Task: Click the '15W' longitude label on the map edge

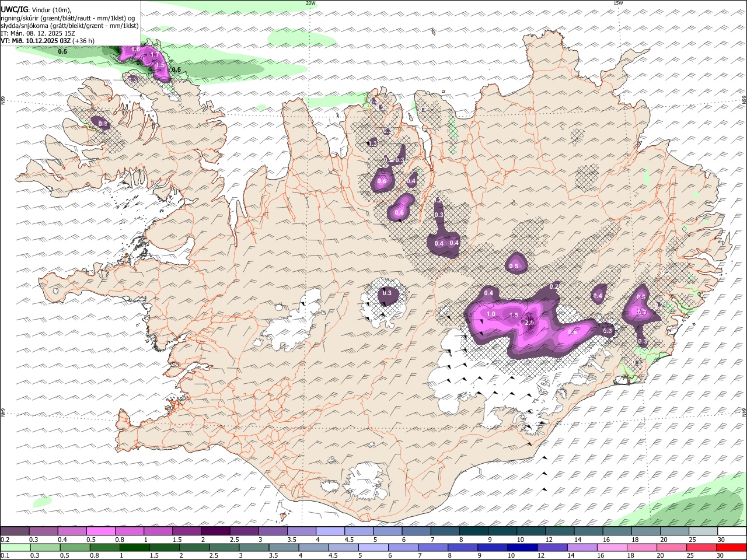Action: click(618, 3)
